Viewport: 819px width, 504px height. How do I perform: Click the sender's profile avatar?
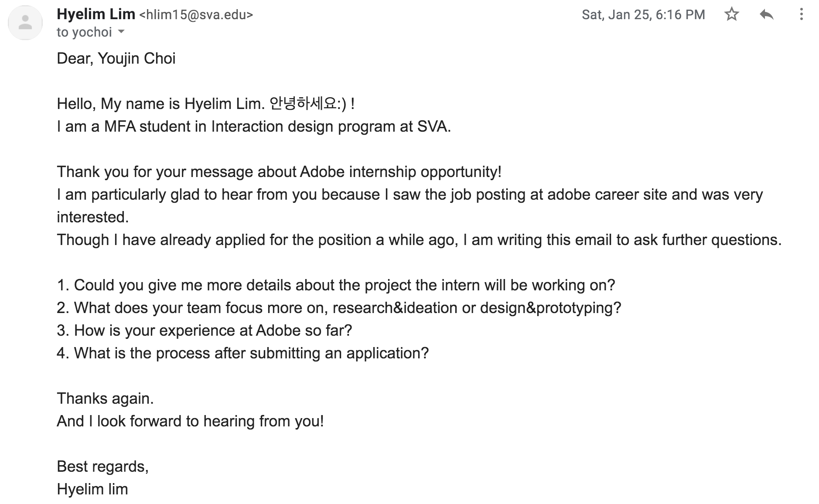pyautogui.click(x=25, y=23)
